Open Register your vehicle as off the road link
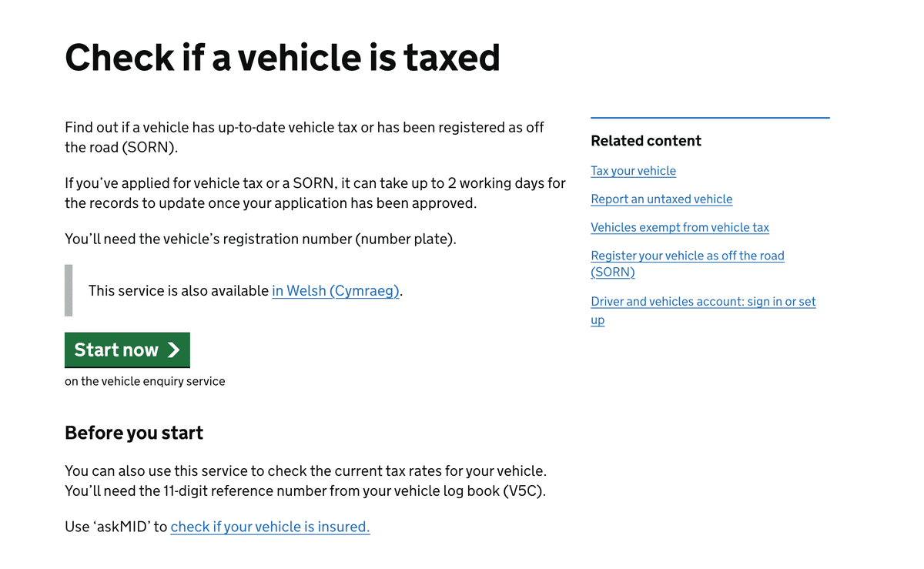Image resolution: width=924 pixels, height=569 pixels. [688, 263]
